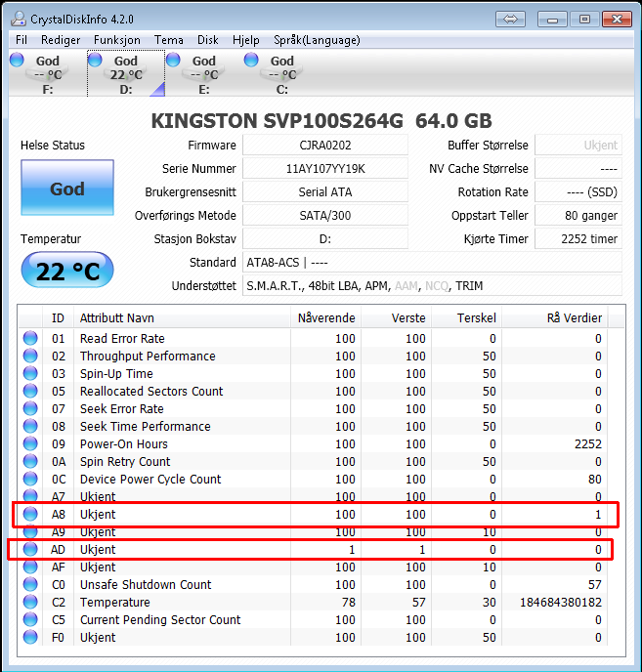Click status orb of Device Power Cycle Count row
Image resolution: width=642 pixels, height=672 pixels.
point(30,479)
